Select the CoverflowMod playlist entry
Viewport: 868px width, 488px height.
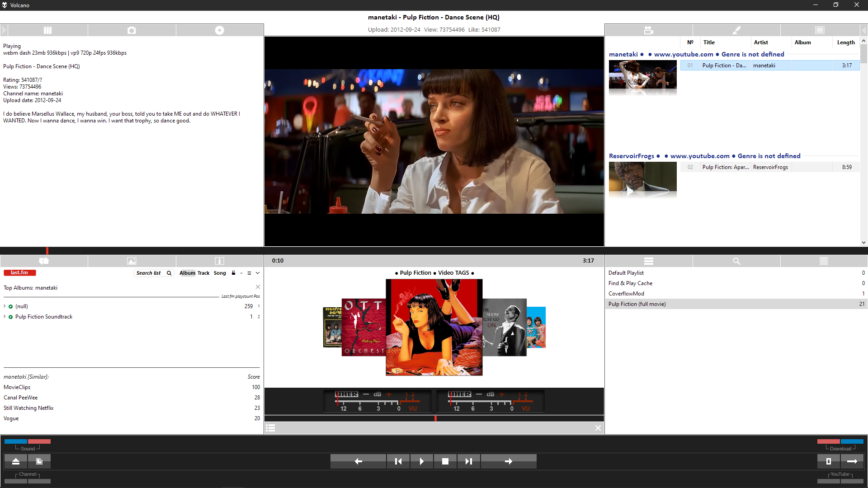626,294
